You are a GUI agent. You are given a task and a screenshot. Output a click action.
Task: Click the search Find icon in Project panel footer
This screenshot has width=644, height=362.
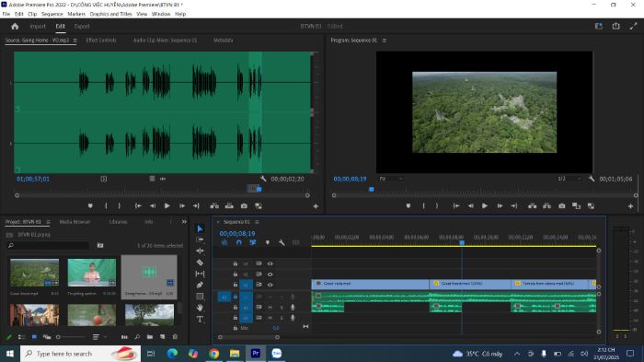coord(137,337)
